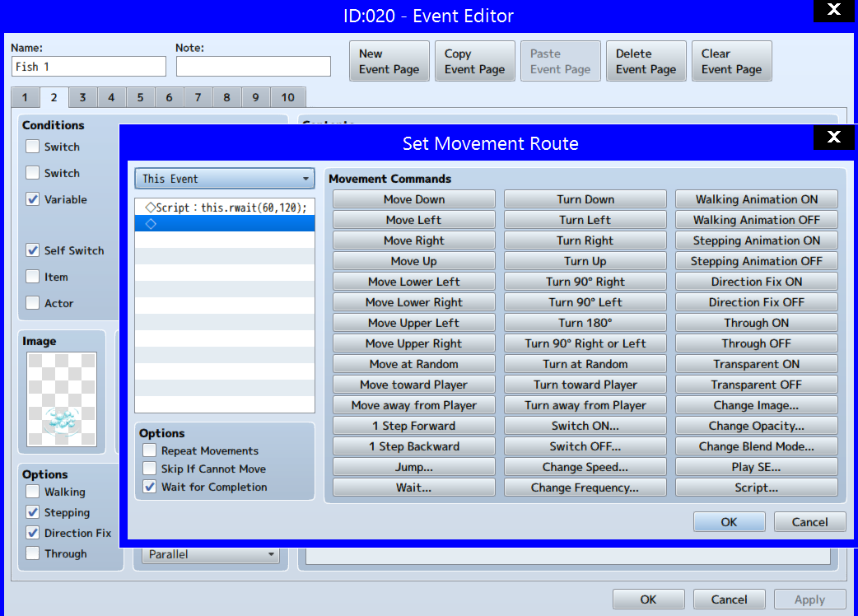Close the Event Editor window

[x=834, y=10]
